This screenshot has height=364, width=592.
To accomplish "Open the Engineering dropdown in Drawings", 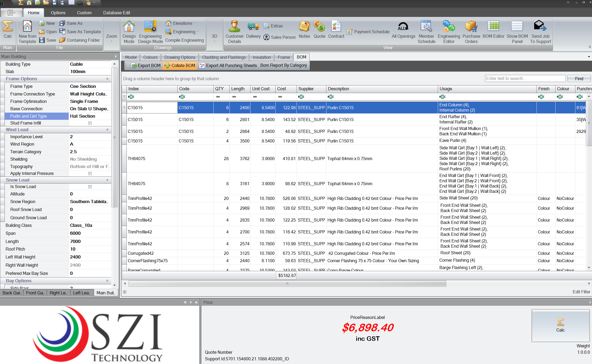I will coord(182,32).
